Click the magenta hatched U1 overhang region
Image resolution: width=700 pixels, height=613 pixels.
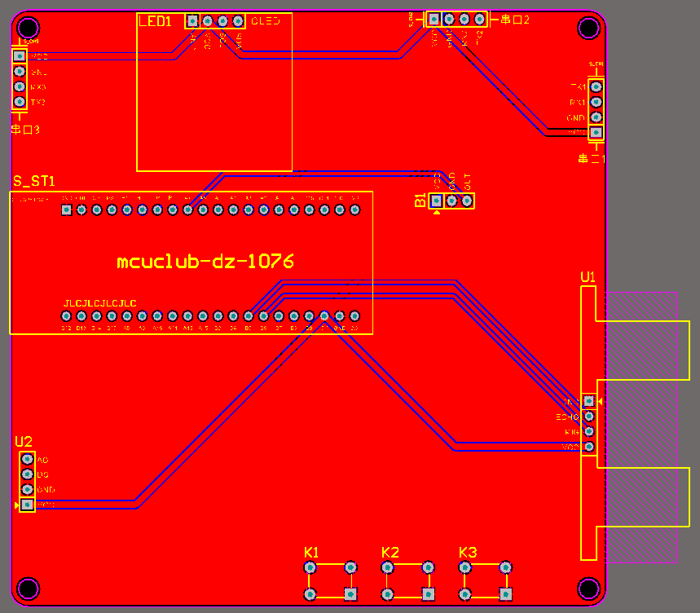(x=641, y=427)
